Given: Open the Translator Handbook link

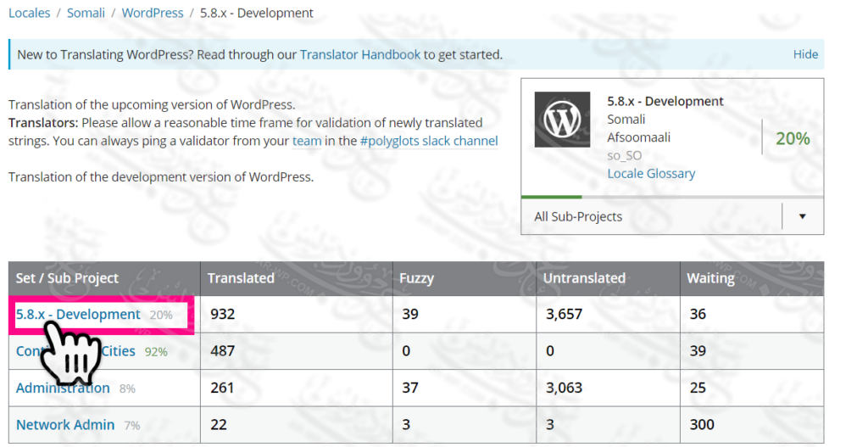Looking at the screenshot, I should click(360, 54).
